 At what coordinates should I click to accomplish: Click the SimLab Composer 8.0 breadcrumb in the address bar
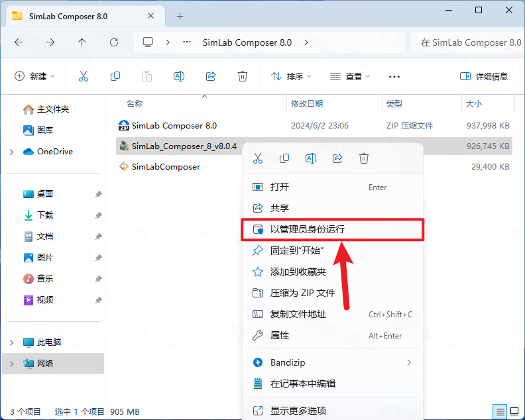tap(247, 42)
